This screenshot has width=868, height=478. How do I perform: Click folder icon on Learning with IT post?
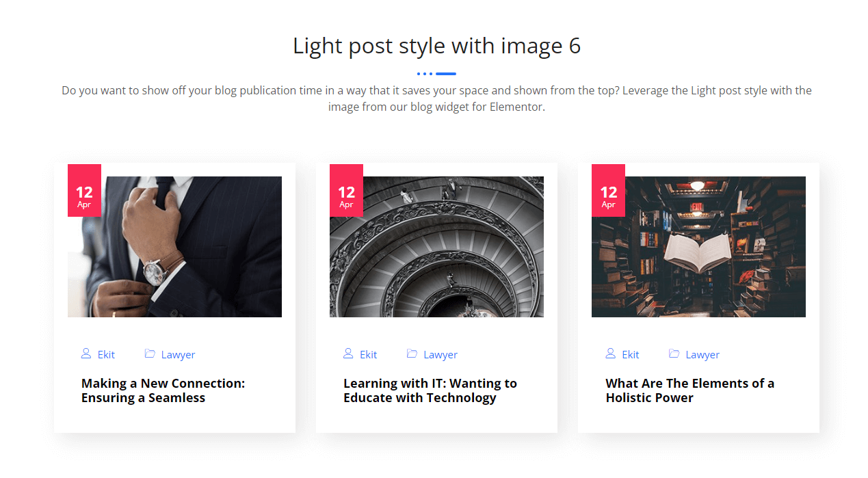(x=412, y=354)
